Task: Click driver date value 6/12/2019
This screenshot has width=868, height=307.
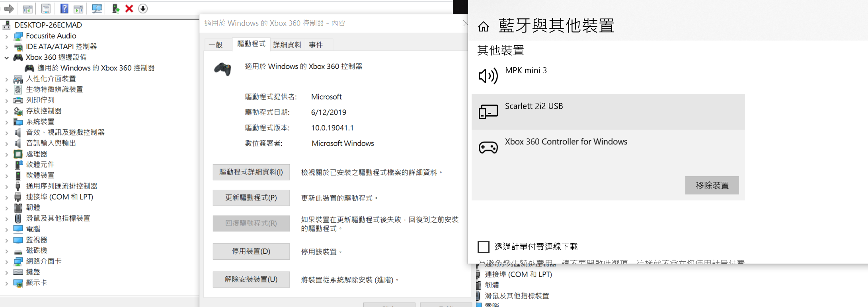Action: [x=329, y=113]
